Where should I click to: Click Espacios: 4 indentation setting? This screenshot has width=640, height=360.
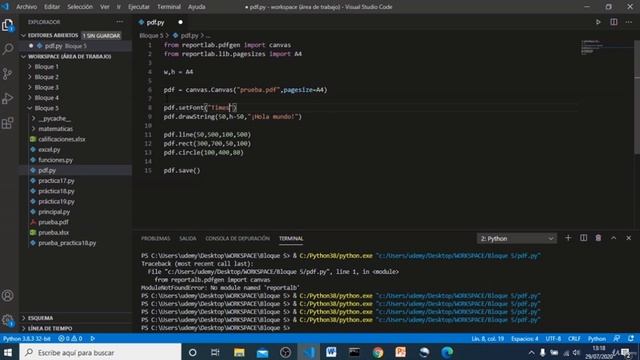pos(524,338)
